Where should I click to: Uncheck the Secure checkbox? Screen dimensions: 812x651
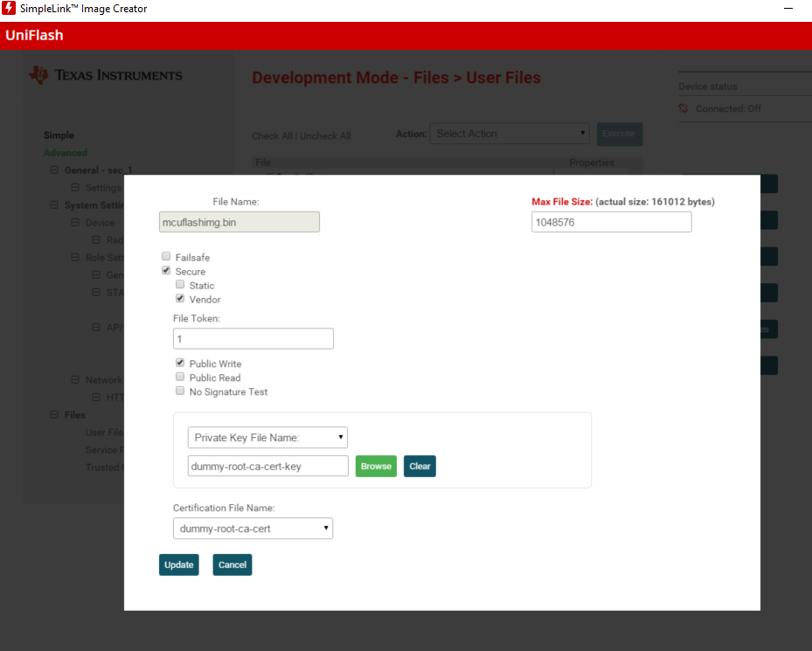click(166, 270)
